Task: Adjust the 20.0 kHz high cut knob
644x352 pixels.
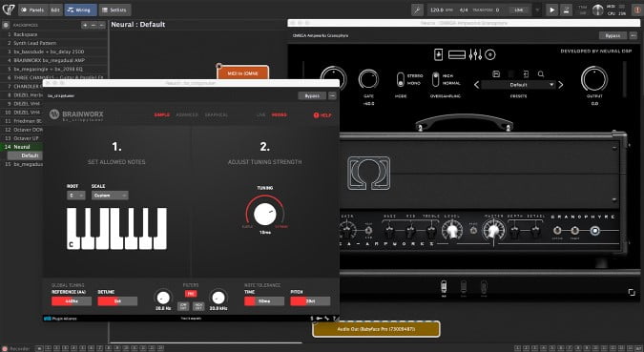Action: pos(218,298)
